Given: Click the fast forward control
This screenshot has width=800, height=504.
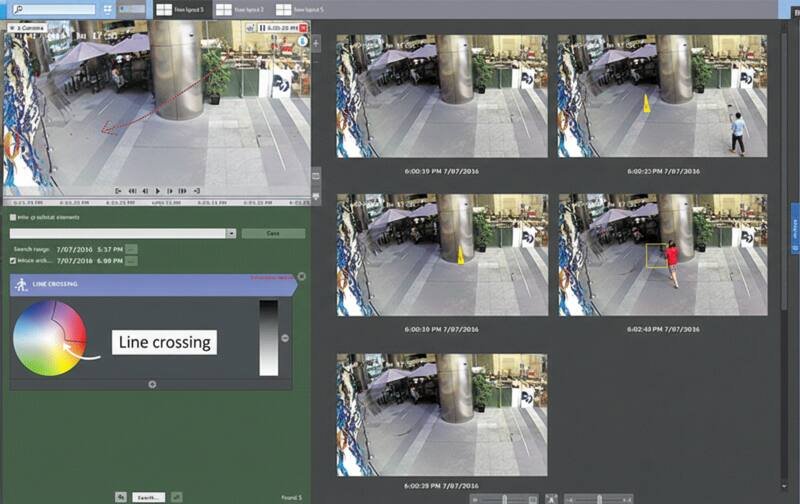Looking at the screenshot, I should 183,191.
